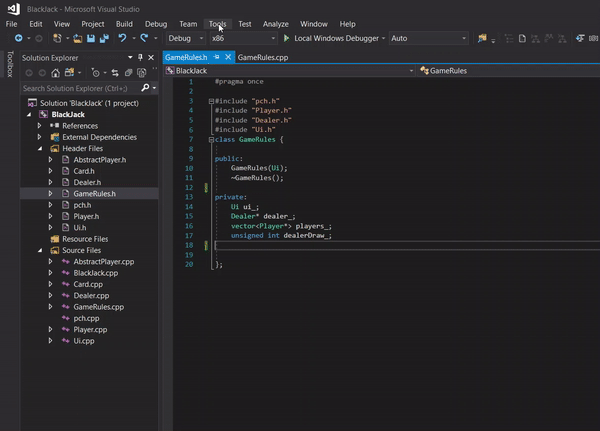Click the Undo arrow icon

click(x=122, y=38)
